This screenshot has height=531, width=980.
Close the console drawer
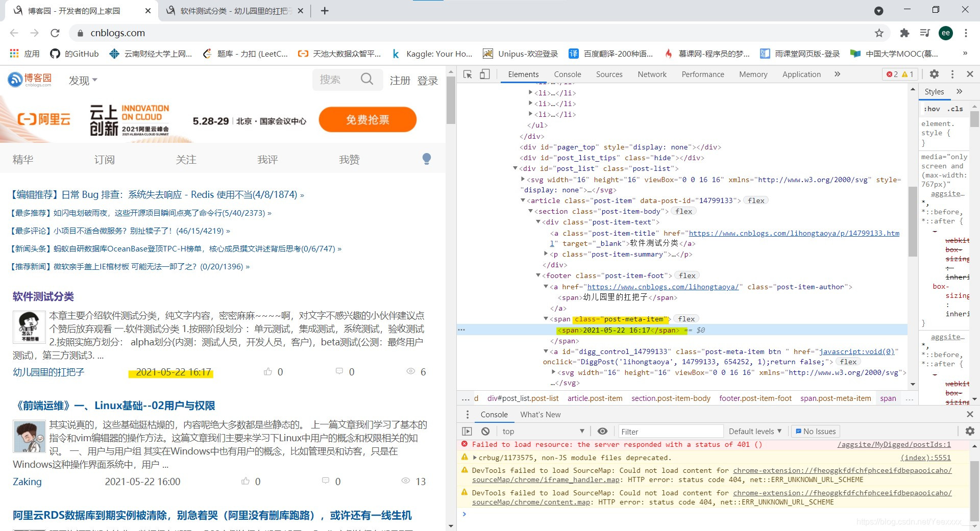(x=970, y=415)
